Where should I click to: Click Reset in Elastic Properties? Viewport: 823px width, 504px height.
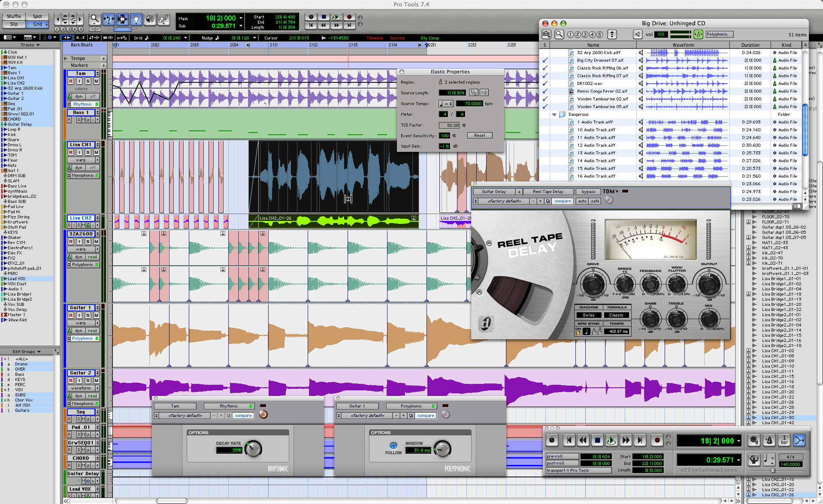point(479,136)
